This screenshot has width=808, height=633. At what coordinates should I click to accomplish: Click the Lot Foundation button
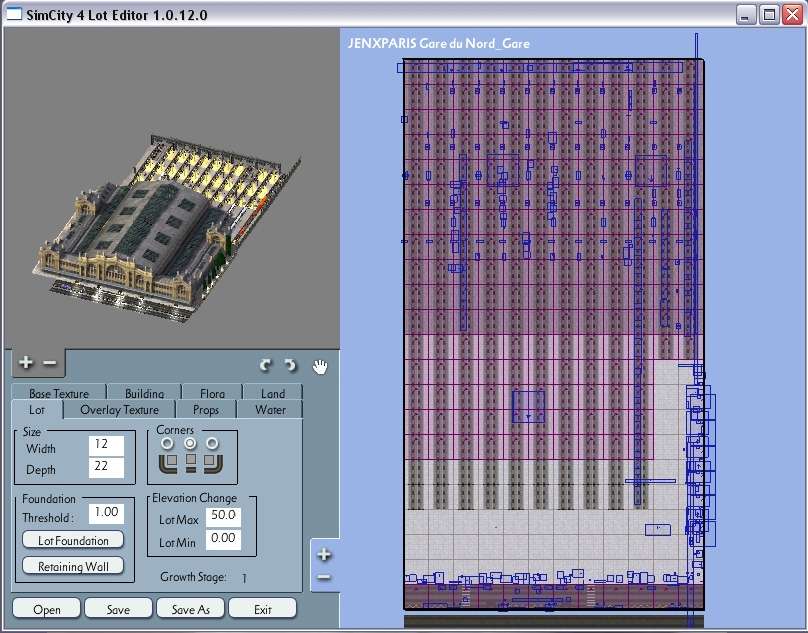(x=73, y=540)
